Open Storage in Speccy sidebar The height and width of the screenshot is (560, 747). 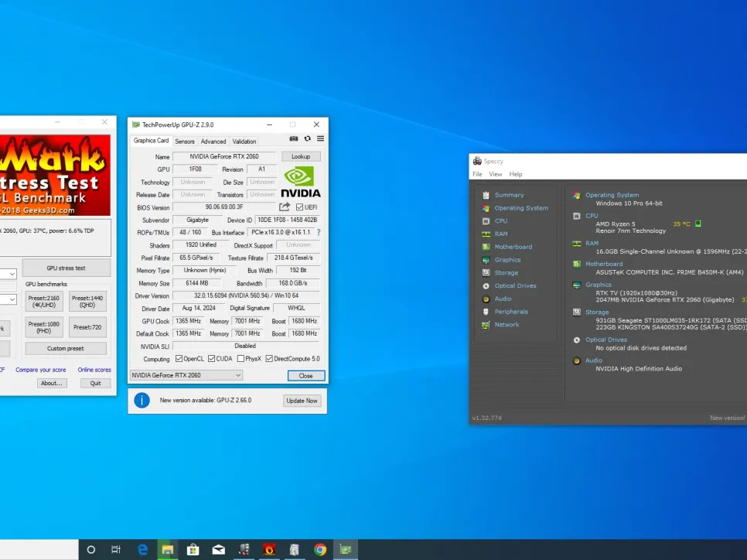(506, 272)
